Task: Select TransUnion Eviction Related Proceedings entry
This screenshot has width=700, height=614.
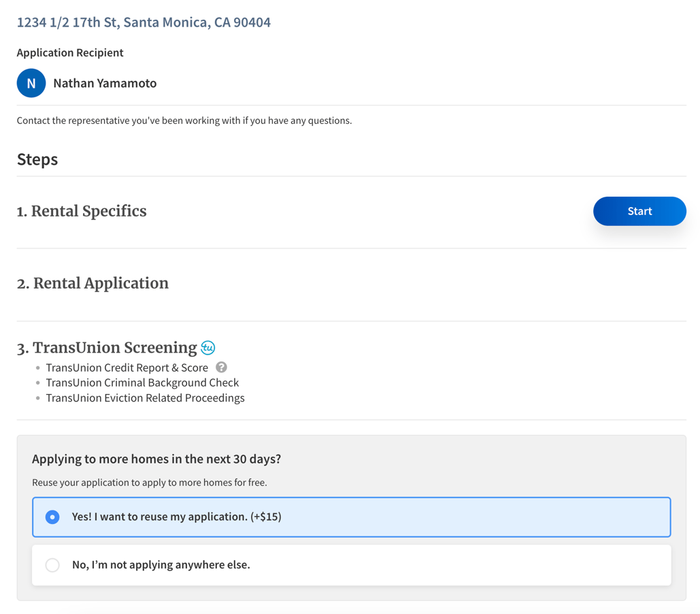Action: pyautogui.click(x=145, y=398)
